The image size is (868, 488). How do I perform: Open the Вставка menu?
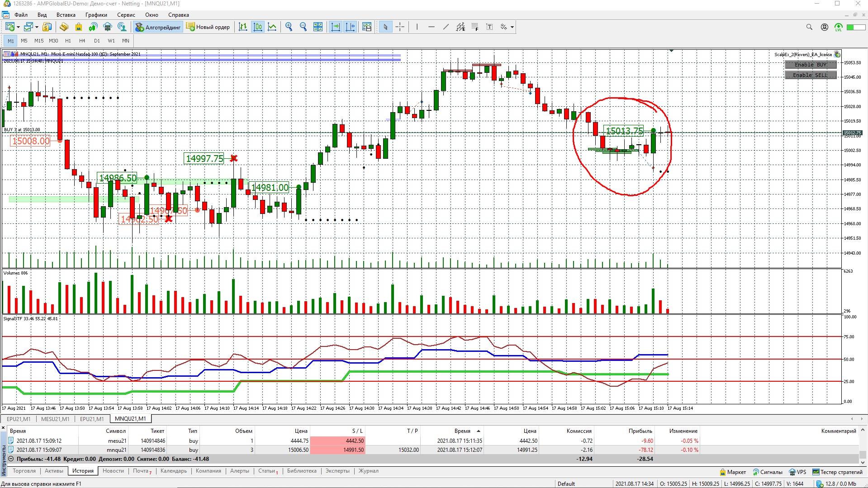pyautogui.click(x=66, y=15)
